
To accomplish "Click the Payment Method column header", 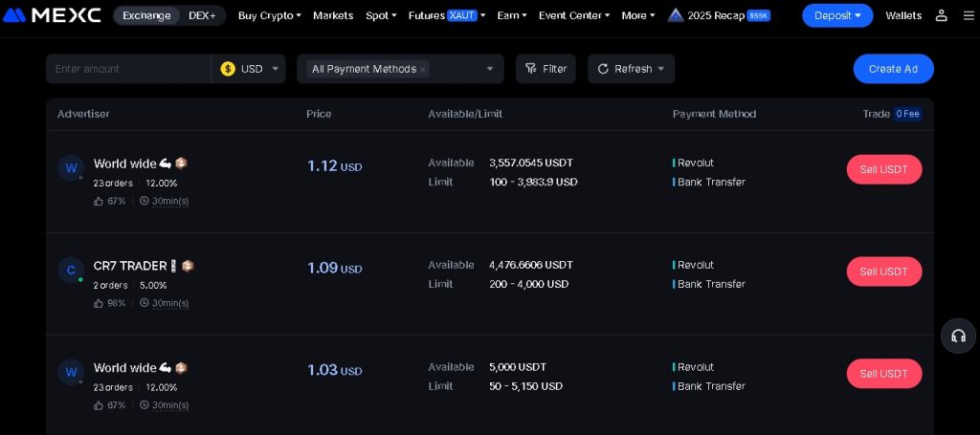I will point(714,114).
